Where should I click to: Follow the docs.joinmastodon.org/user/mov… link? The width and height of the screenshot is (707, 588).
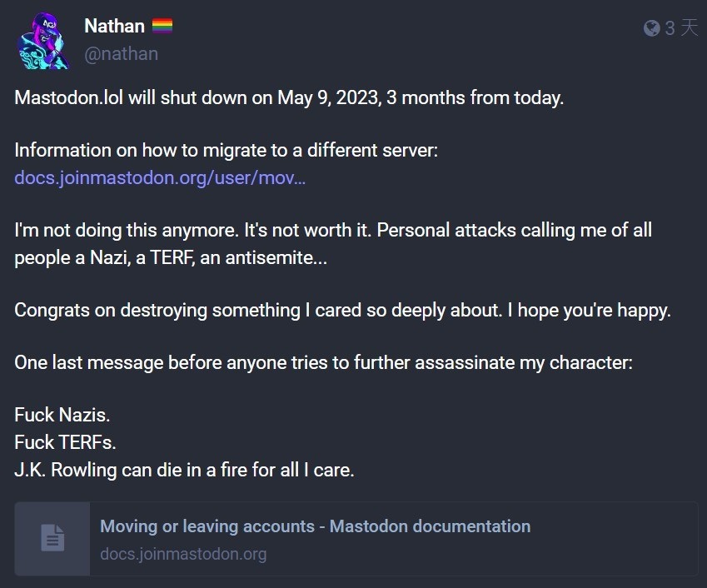160,178
